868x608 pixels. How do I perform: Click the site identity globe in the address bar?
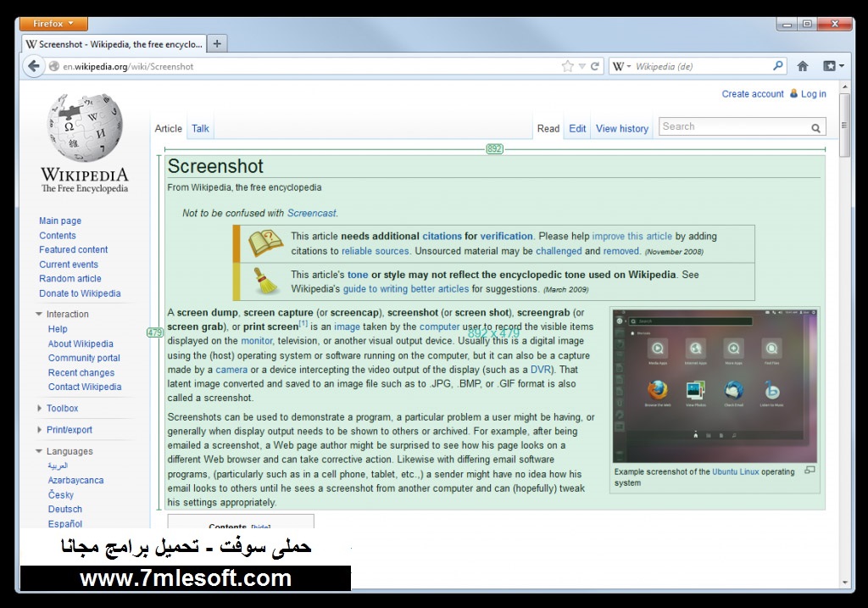(x=53, y=66)
